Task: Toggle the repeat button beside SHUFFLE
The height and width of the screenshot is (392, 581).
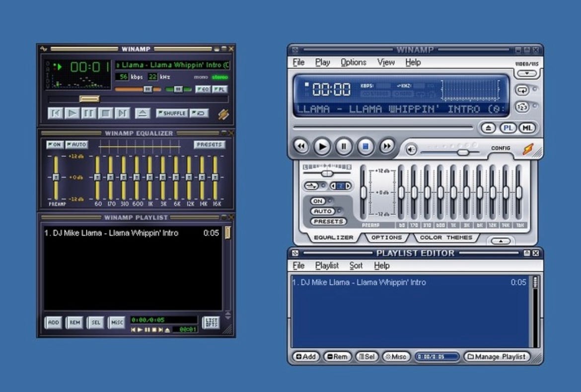Action: point(199,113)
